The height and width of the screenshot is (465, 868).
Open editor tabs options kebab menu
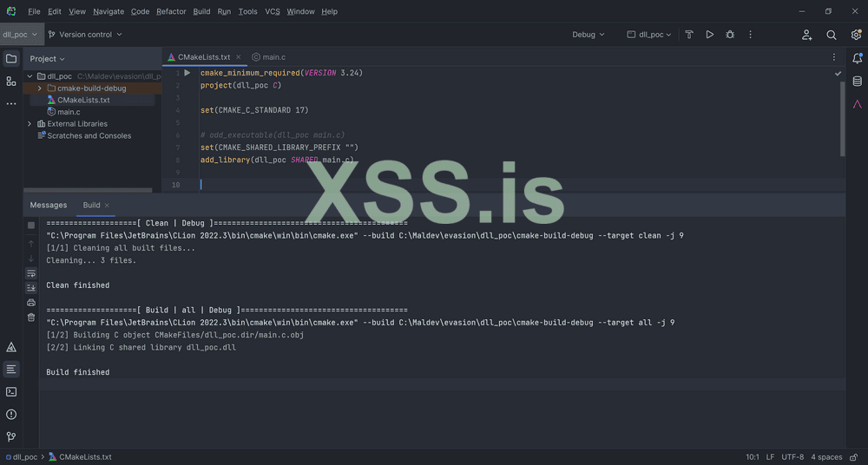tap(834, 57)
